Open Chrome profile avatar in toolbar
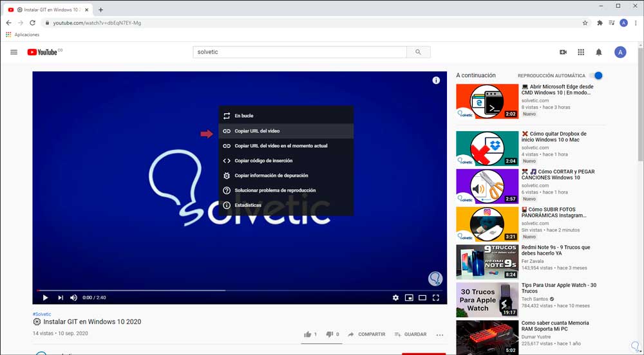Image resolution: width=644 pixels, height=355 pixels. tap(623, 23)
